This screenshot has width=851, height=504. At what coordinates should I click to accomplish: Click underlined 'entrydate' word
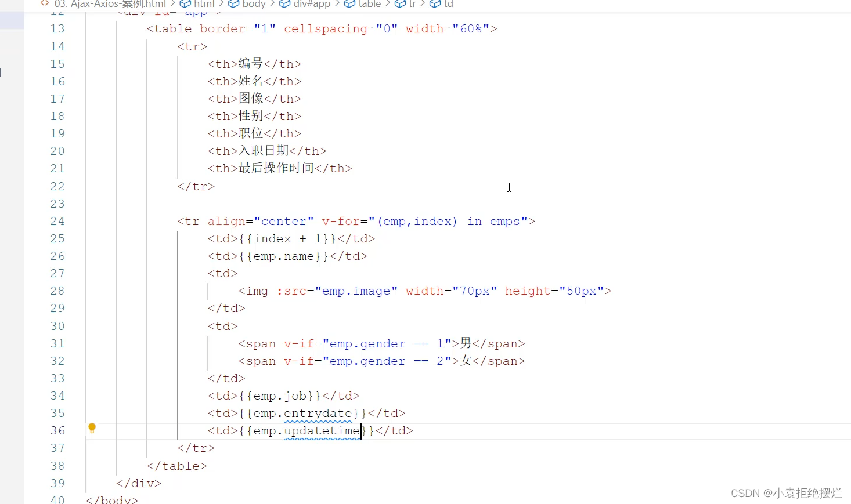point(318,414)
